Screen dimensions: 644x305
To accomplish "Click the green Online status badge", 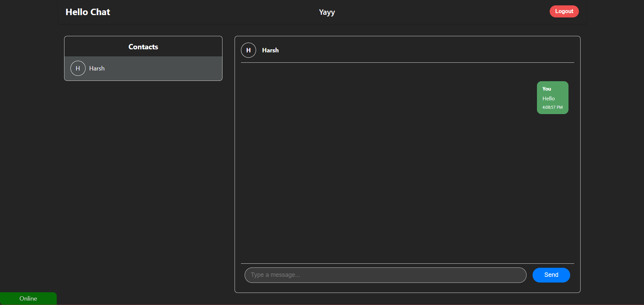I will point(28,298).
